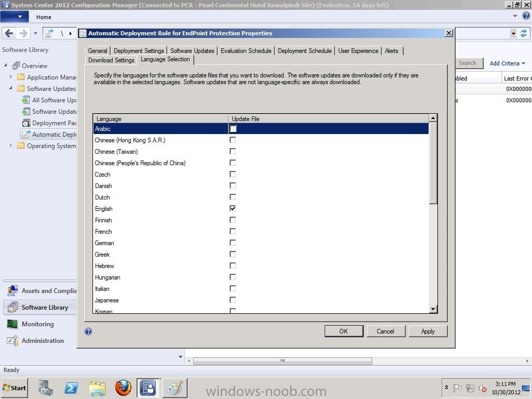Select the Overview node icon

(16, 65)
